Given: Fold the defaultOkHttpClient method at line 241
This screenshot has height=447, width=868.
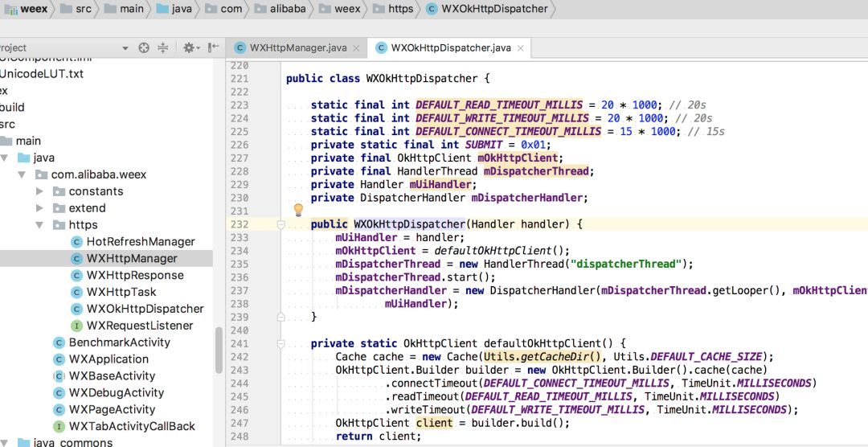Looking at the screenshot, I should click(x=280, y=343).
